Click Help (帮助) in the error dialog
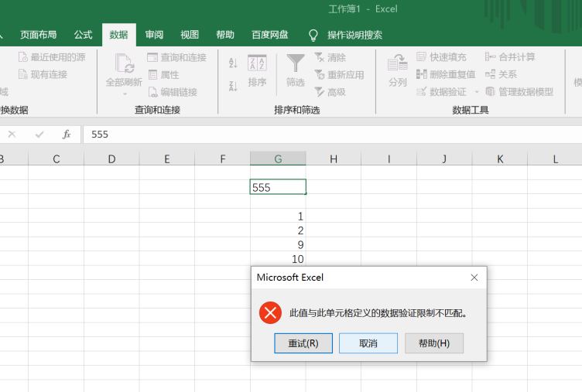This screenshot has width=582, height=392. coord(434,343)
